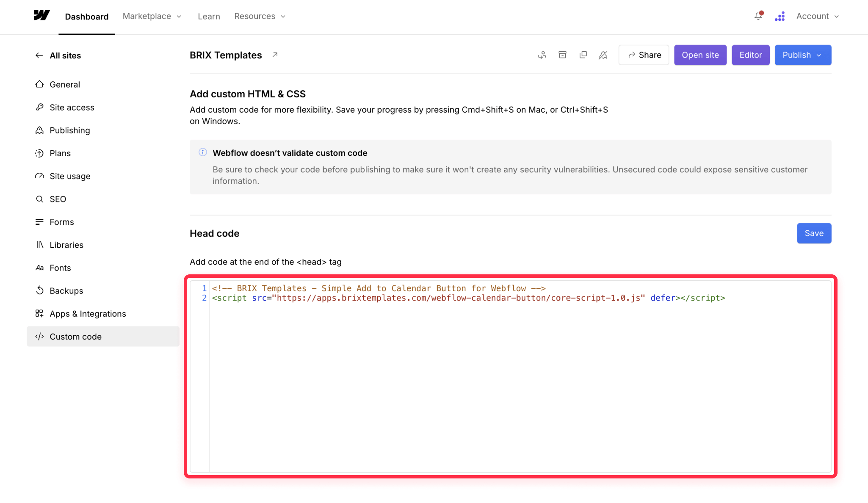The height and width of the screenshot is (503, 868).
Task: Open the notifications bell
Action: [x=758, y=16]
